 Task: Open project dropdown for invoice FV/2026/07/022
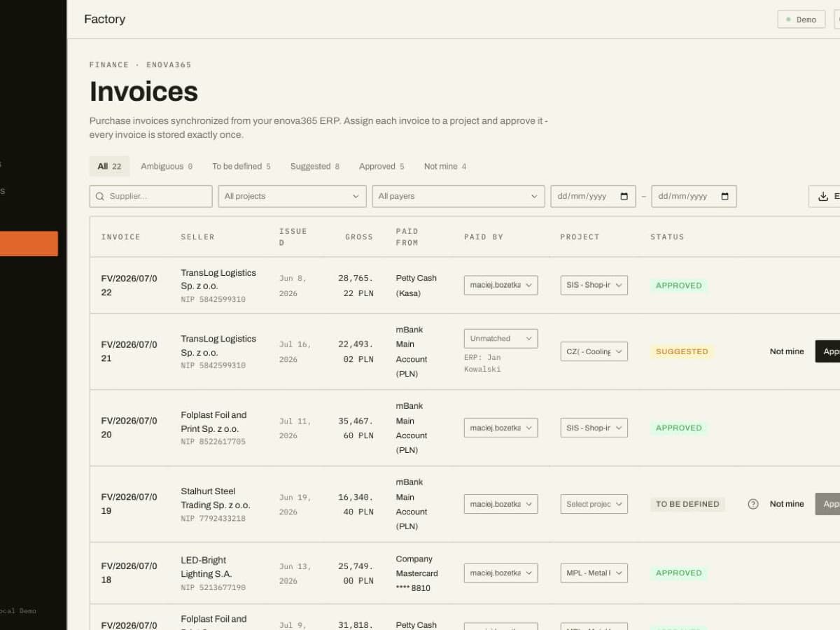click(x=594, y=285)
